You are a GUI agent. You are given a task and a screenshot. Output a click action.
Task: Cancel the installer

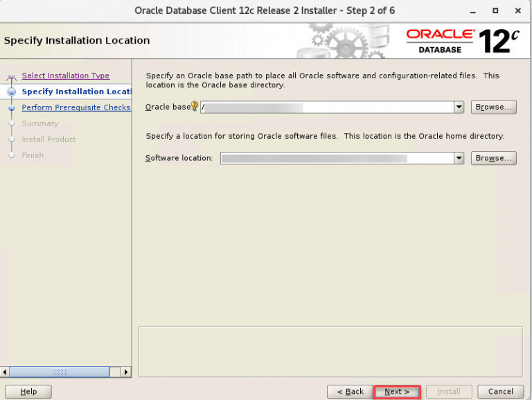click(x=500, y=392)
